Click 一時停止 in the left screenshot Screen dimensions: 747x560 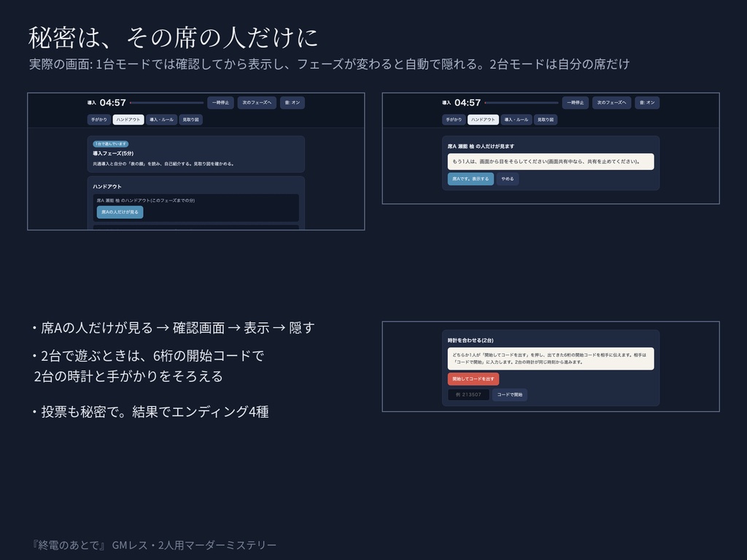tap(220, 102)
